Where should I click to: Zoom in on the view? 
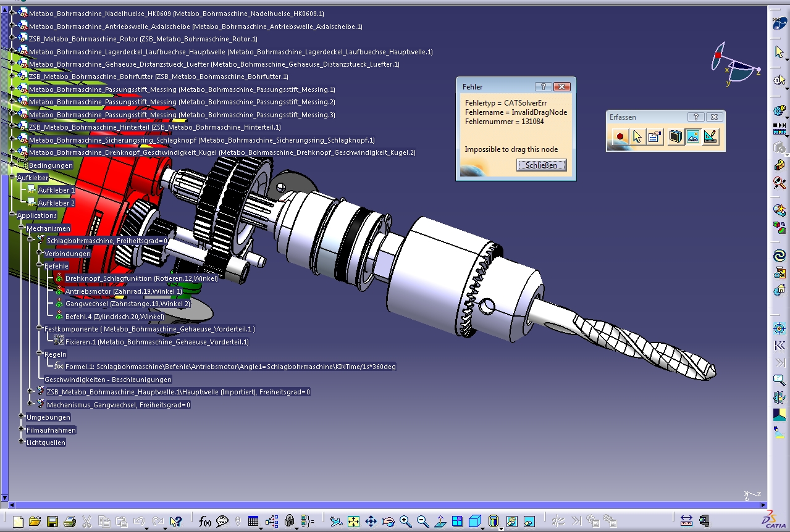pyautogui.click(x=406, y=522)
